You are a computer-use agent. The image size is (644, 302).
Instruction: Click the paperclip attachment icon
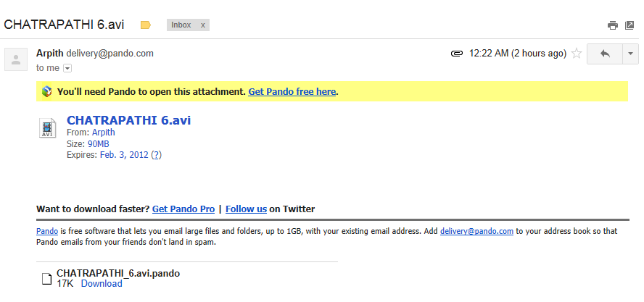pyautogui.click(x=457, y=54)
